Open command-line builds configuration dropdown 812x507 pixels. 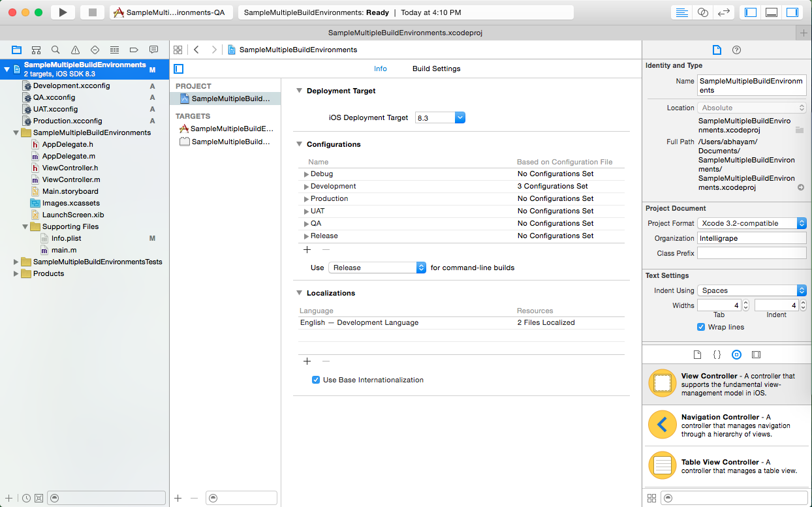click(377, 268)
